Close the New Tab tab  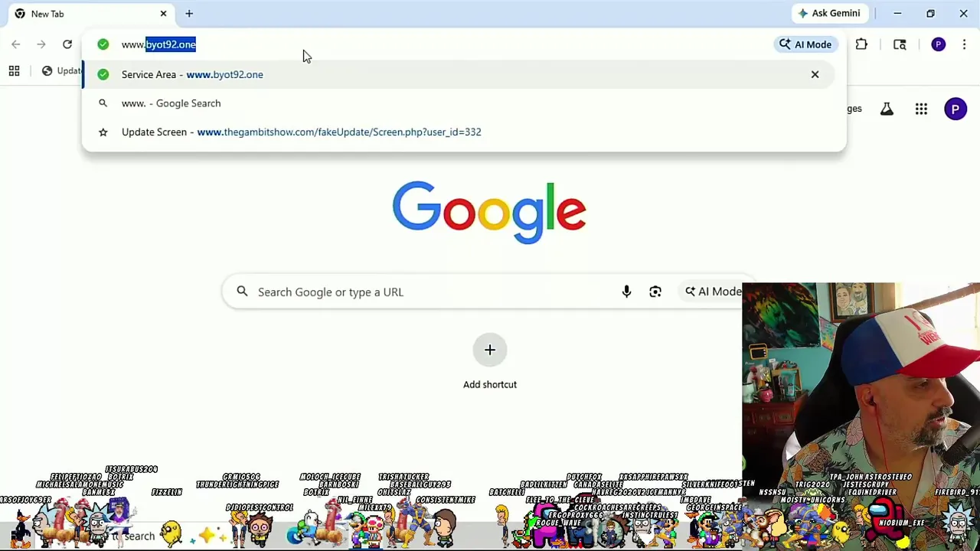163,14
